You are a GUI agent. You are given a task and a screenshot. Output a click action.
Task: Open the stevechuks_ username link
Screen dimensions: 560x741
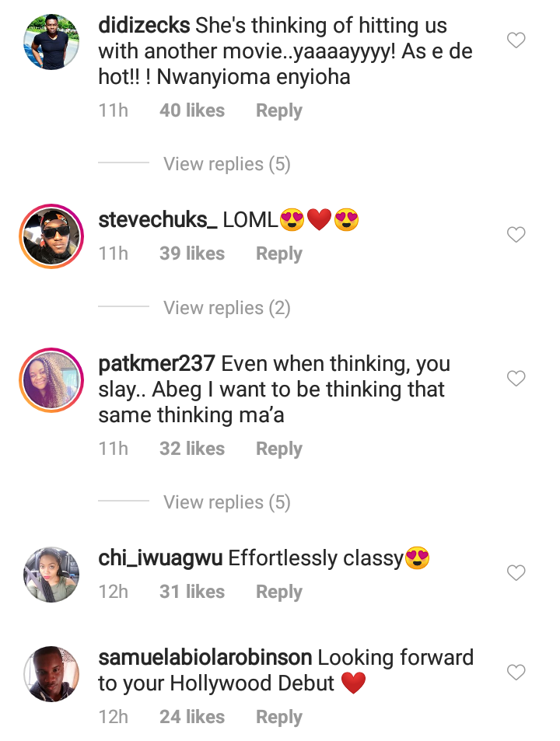coord(158,220)
